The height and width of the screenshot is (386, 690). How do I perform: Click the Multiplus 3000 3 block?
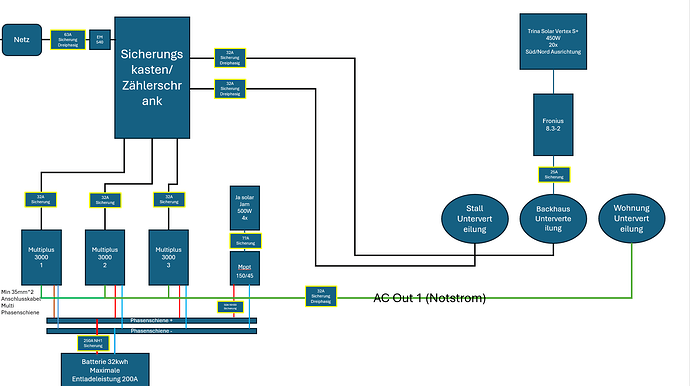169,257
